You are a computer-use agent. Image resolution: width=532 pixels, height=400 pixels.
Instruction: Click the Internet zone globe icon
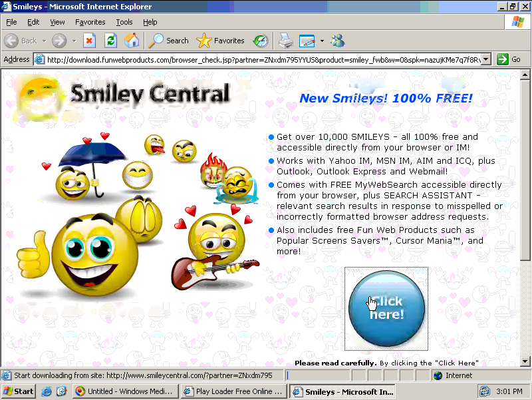click(438, 375)
